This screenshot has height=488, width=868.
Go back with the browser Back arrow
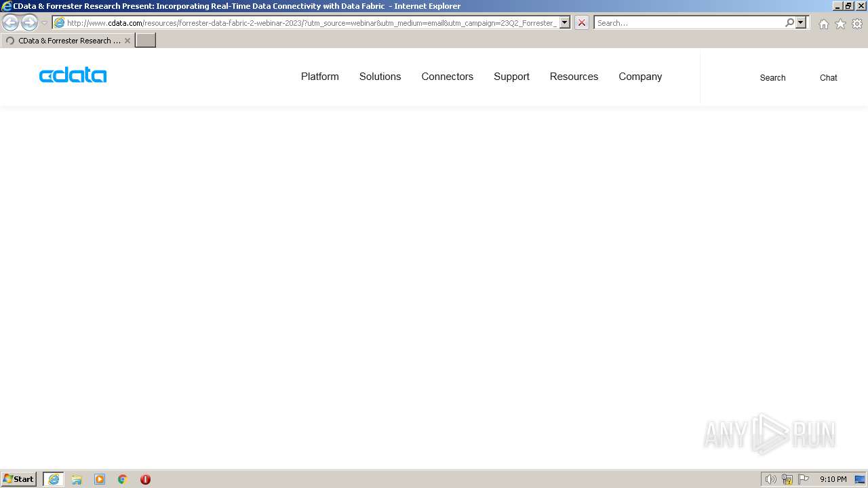11,22
